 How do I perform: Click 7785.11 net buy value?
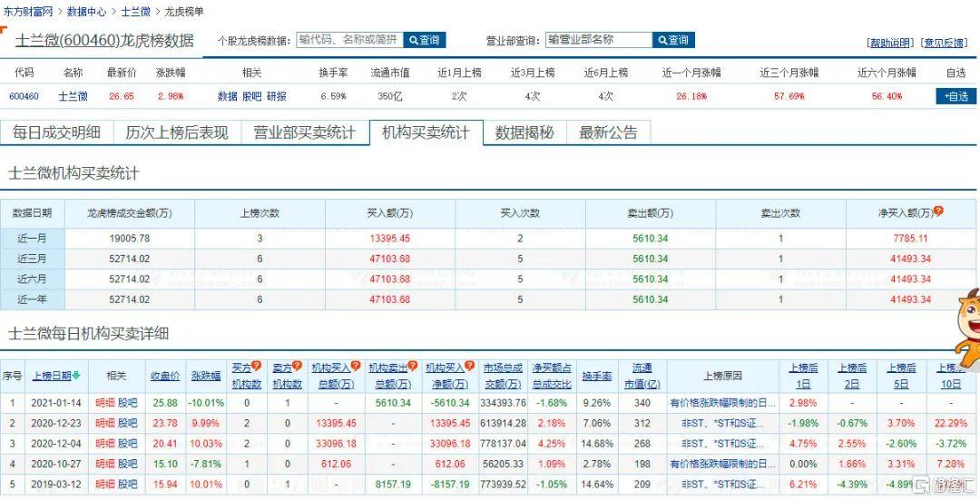tap(910, 238)
